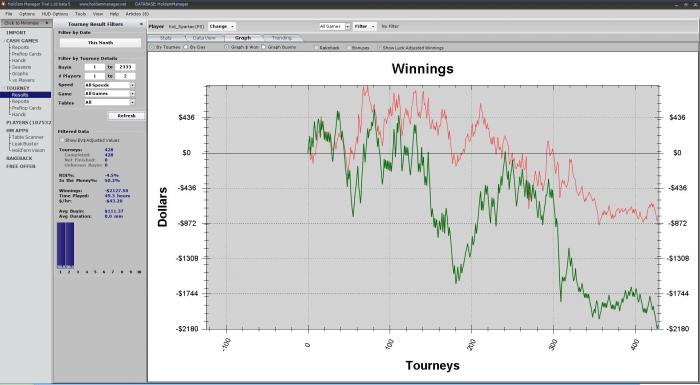Image resolution: width=700 pixels, height=385 pixels.
Task: Collapse the Tourney Result Filters panel arrow
Action: pyautogui.click(x=142, y=24)
